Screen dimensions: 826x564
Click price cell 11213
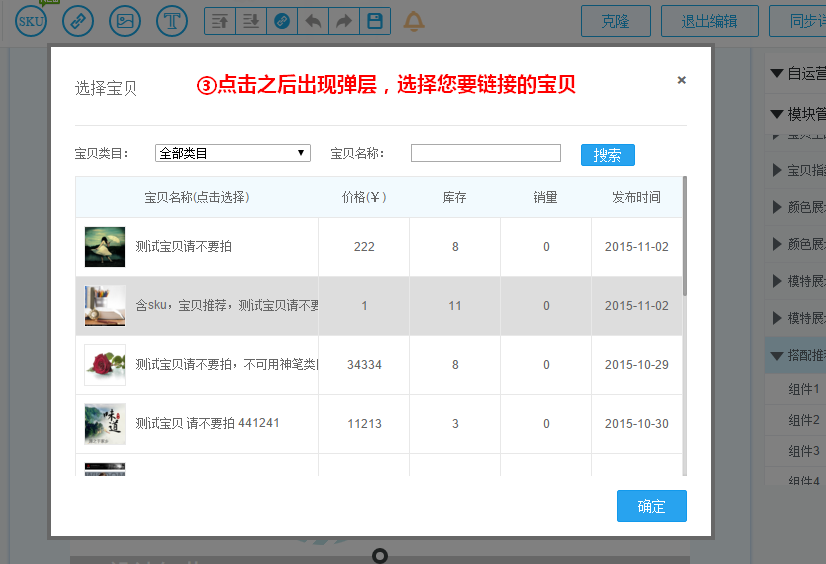coord(364,424)
